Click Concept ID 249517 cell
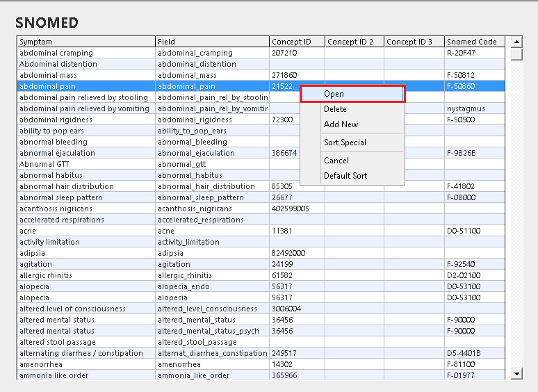This screenshot has height=392, width=538. (297, 353)
